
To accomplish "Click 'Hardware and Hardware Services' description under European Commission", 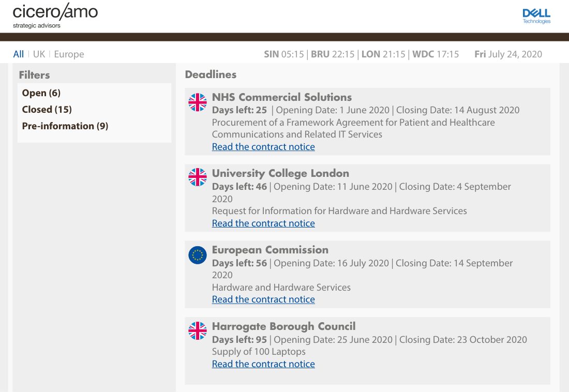I will coord(281,288).
